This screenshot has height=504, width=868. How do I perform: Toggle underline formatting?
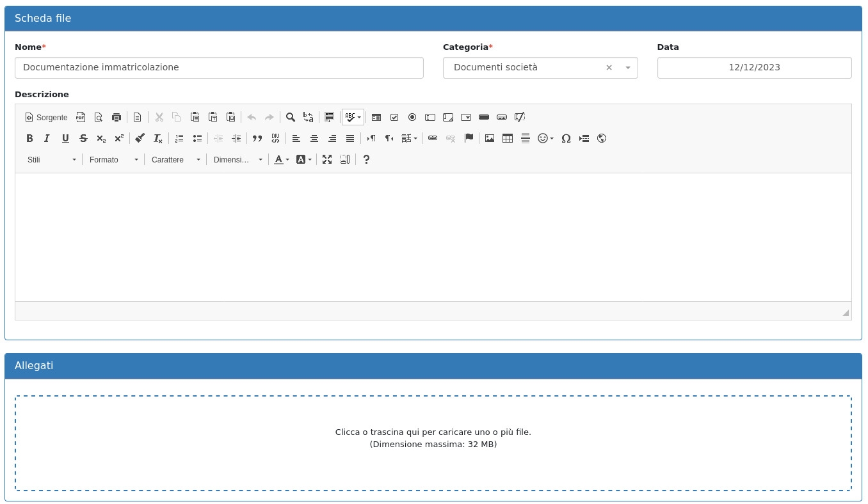(x=65, y=138)
